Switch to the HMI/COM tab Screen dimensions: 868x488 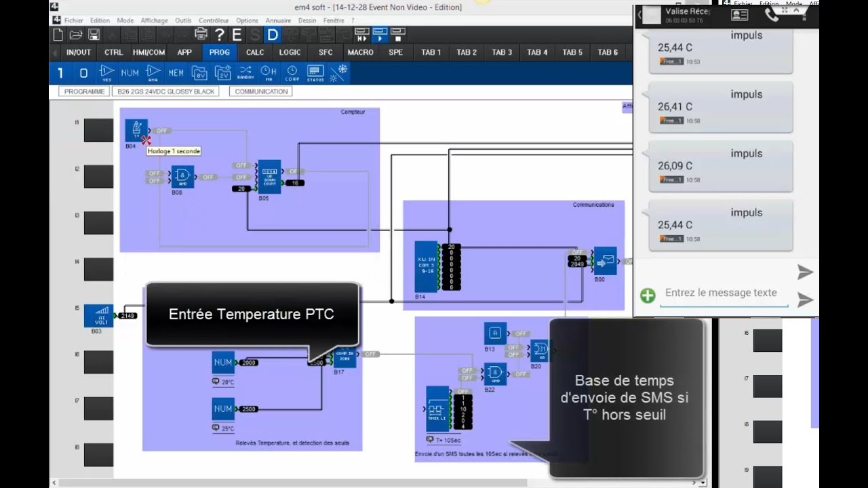point(149,52)
